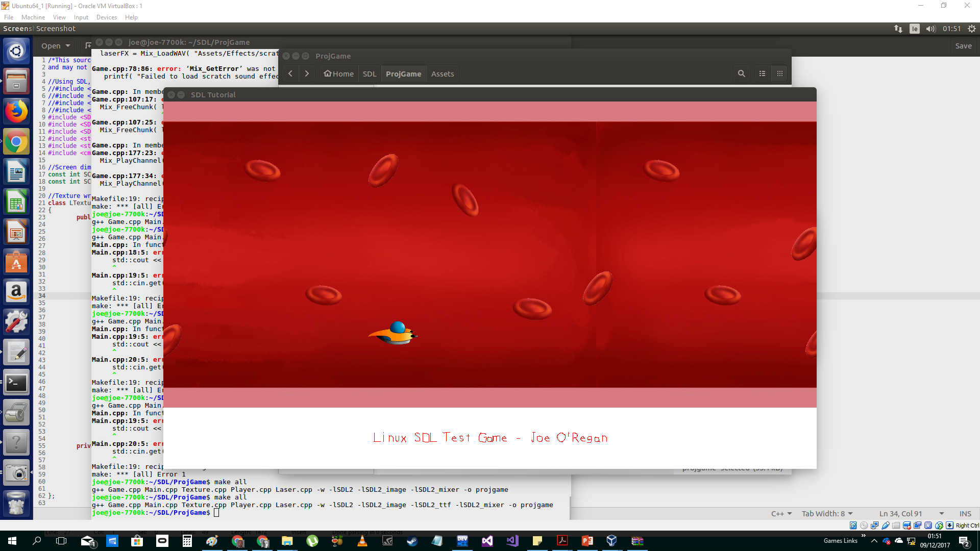
Task: Switch file manager to grid view
Action: [x=779, y=73]
